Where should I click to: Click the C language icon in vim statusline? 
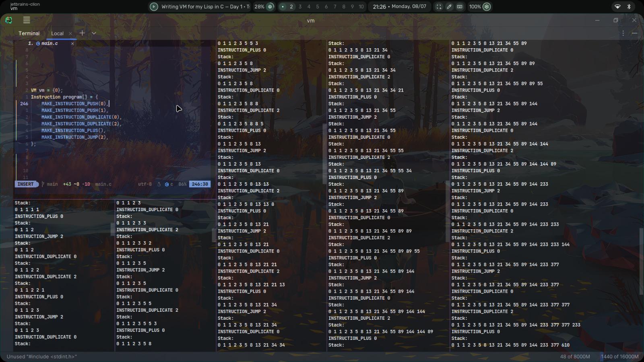pos(167,184)
